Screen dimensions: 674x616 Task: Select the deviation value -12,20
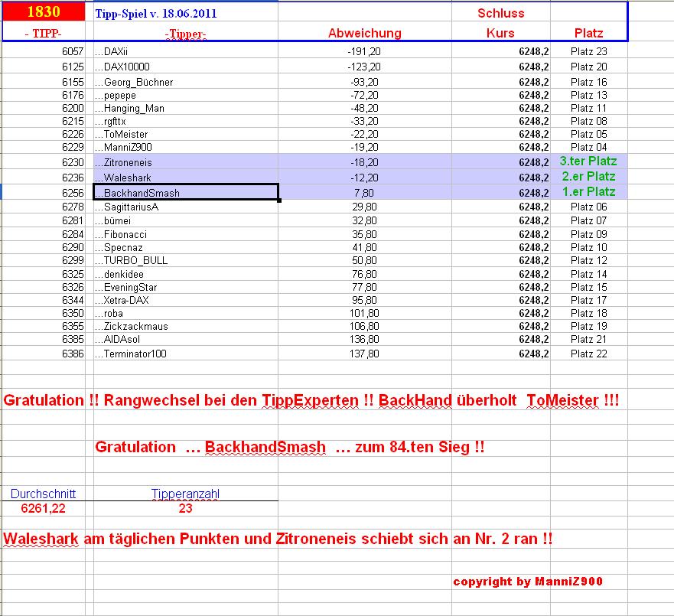(x=364, y=178)
